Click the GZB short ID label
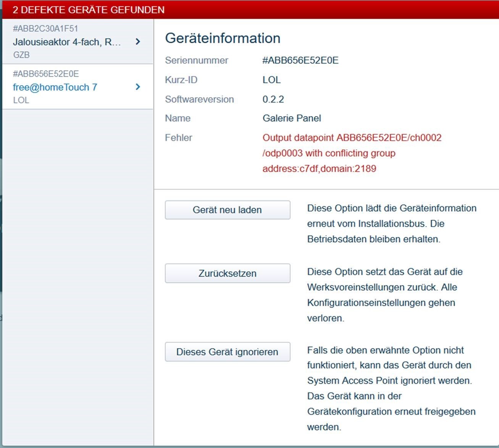 point(21,55)
